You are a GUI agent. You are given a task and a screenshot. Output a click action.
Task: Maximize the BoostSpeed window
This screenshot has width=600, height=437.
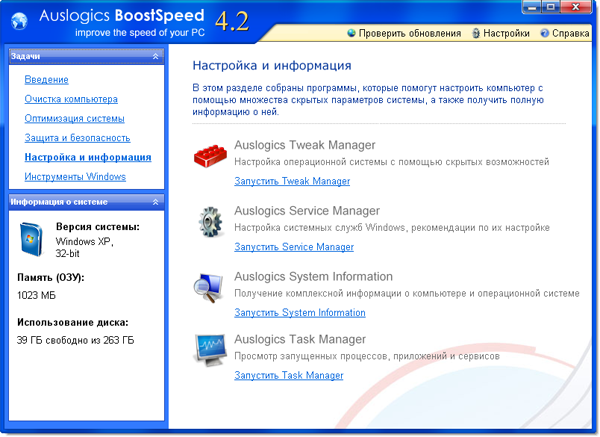[551, 7]
